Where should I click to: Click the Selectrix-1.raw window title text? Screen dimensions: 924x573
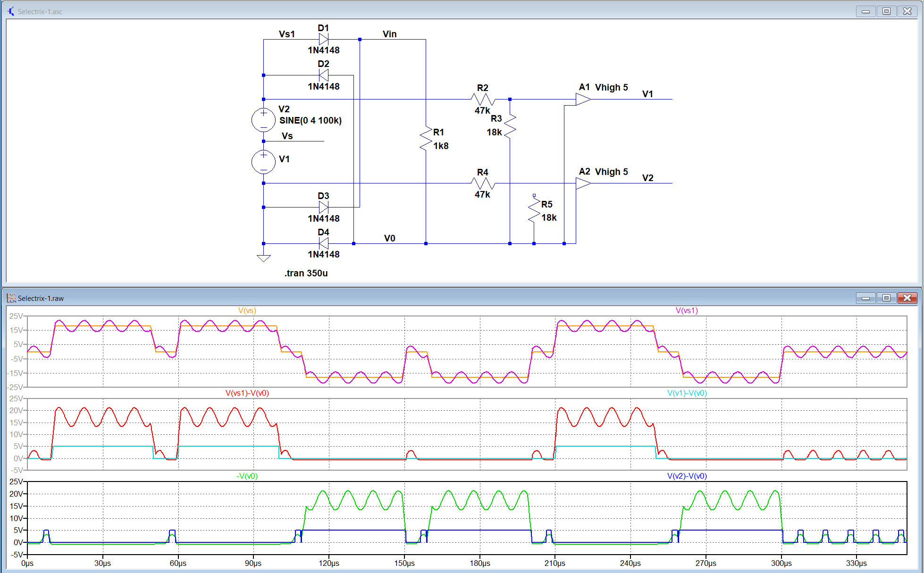point(41,298)
